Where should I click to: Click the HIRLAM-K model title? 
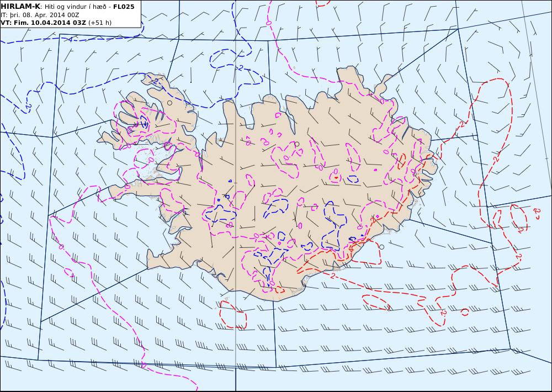(x=20, y=6)
